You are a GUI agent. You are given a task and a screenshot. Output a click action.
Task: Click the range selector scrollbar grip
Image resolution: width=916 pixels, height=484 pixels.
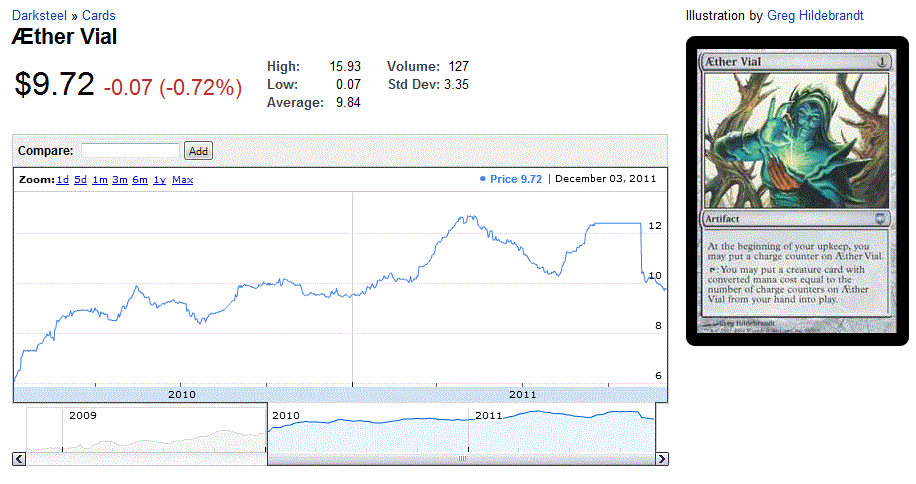click(462, 459)
